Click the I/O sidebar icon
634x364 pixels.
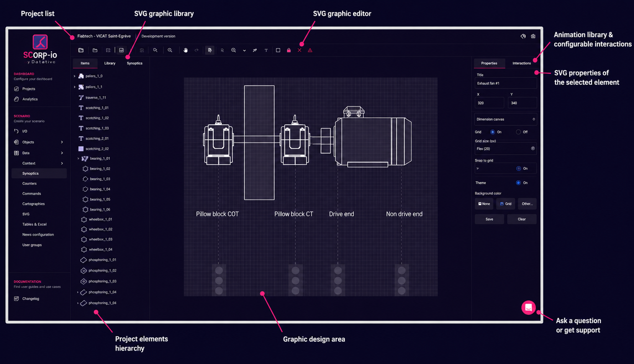(16, 131)
